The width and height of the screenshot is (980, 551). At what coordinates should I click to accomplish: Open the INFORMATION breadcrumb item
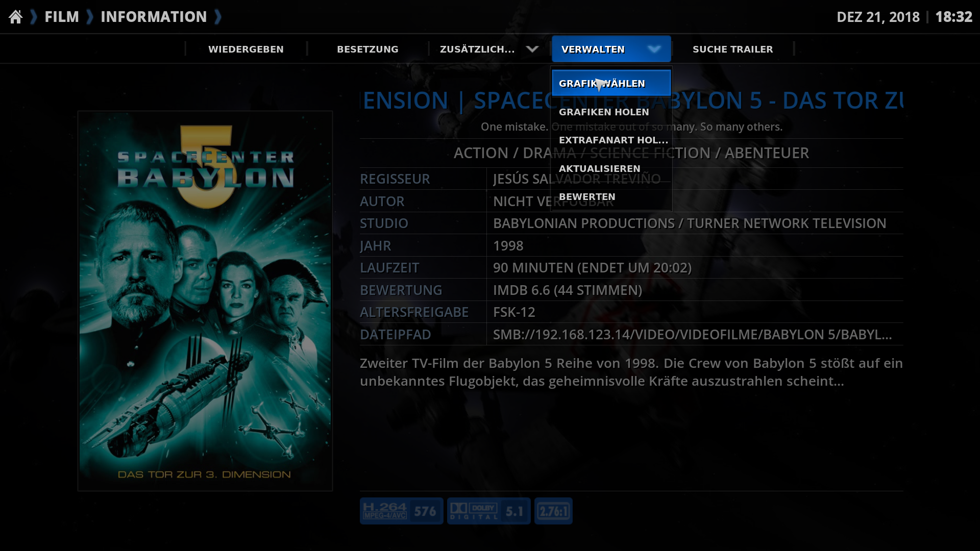(x=154, y=17)
